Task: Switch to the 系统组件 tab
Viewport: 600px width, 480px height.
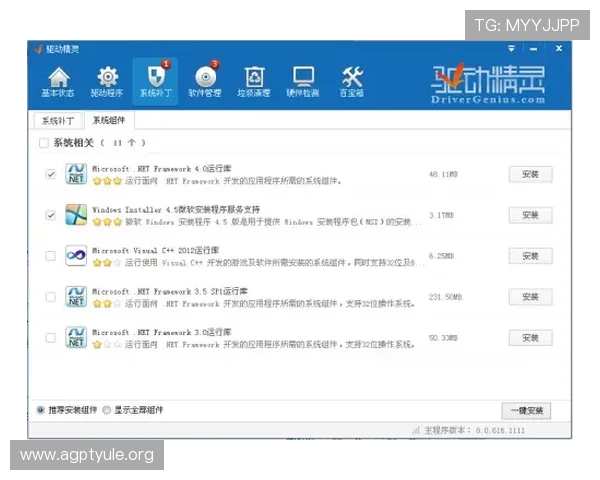Action: tap(109, 120)
